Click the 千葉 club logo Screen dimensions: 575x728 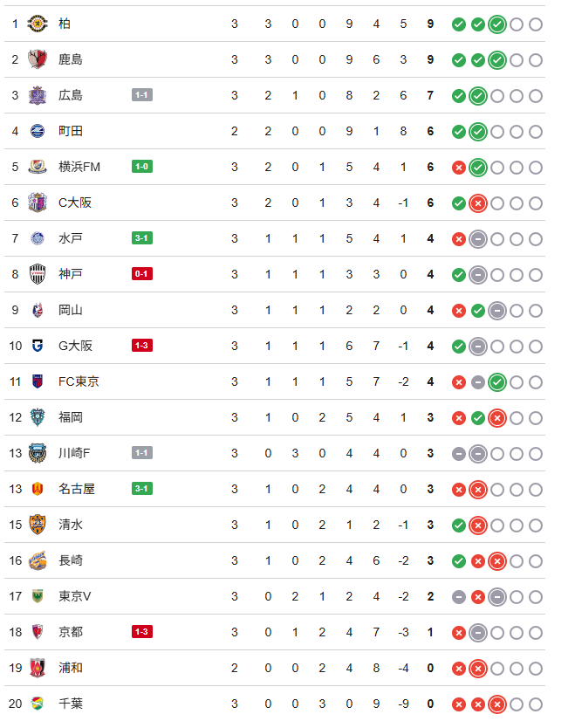38,704
